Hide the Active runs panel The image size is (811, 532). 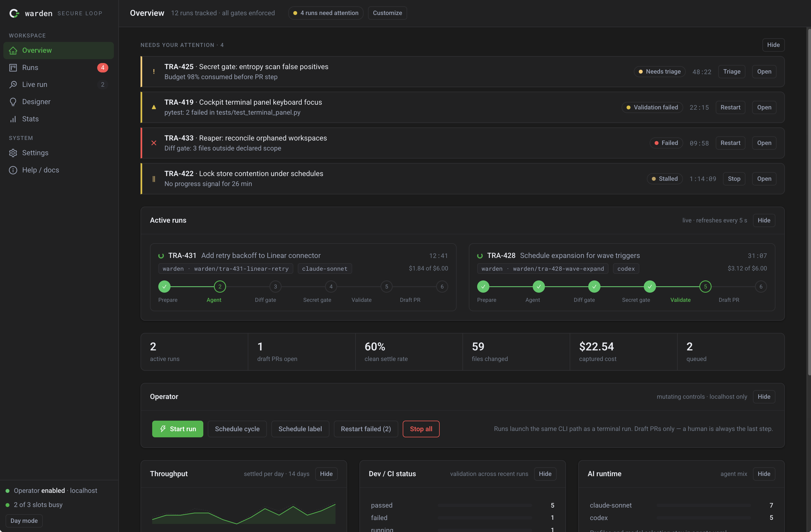pos(764,220)
